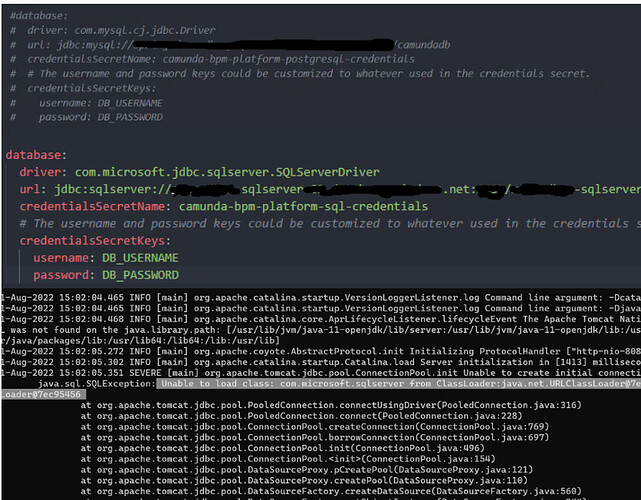This screenshot has height=500, width=641.
Task: Click the SEVERE ConnectionPool.init log line
Action: coord(320,373)
